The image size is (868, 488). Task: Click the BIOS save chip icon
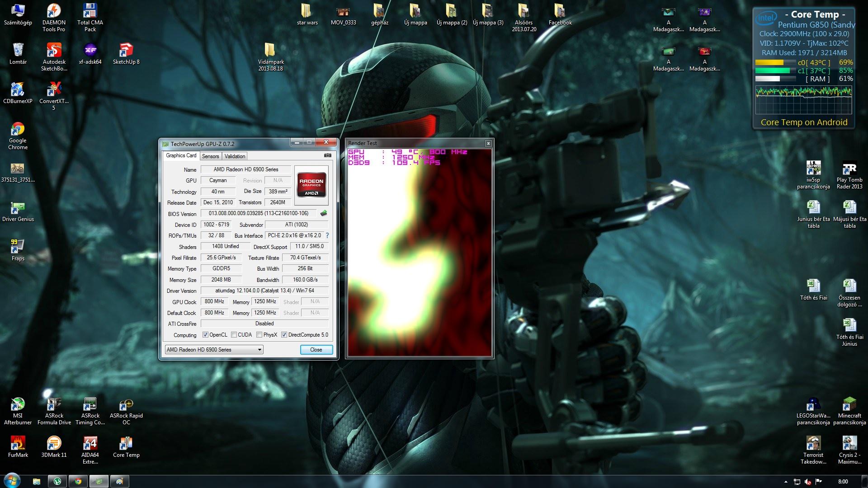(x=324, y=213)
